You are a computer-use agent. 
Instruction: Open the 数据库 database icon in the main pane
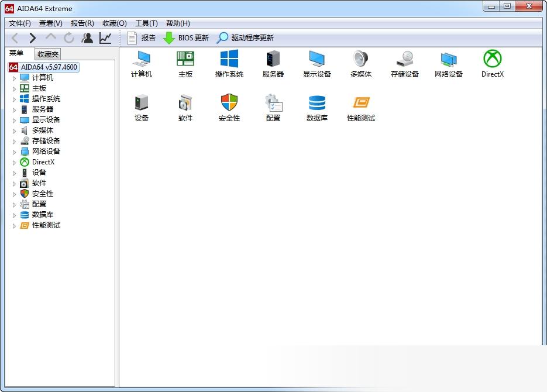click(316, 103)
